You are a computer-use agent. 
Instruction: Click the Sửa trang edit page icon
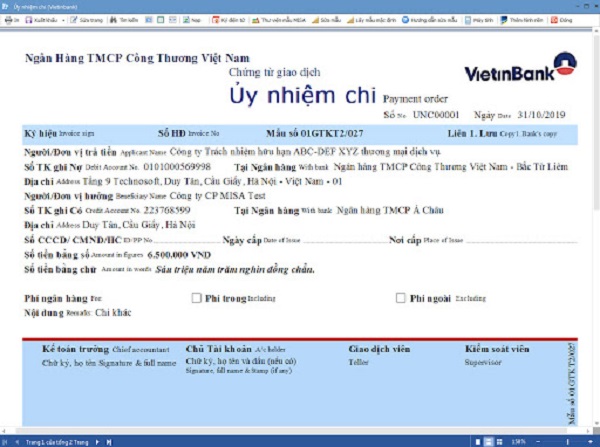click(x=73, y=20)
